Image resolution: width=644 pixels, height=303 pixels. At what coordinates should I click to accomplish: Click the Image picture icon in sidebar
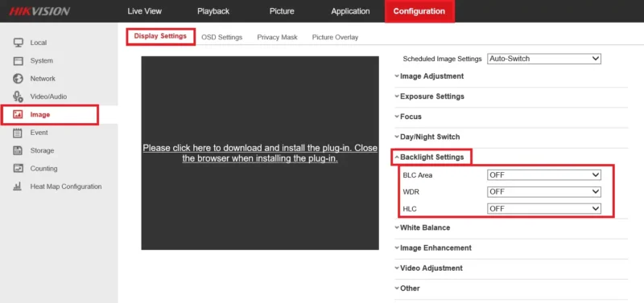(x=18, y=114)
